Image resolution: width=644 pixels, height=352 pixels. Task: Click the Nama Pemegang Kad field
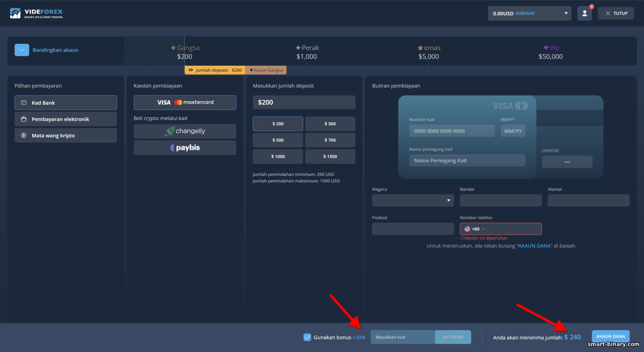click(x=467, y=161)
